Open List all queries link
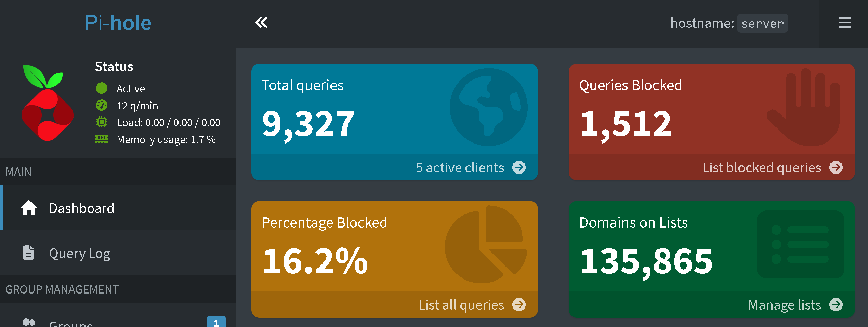 (x=461, y=305)
